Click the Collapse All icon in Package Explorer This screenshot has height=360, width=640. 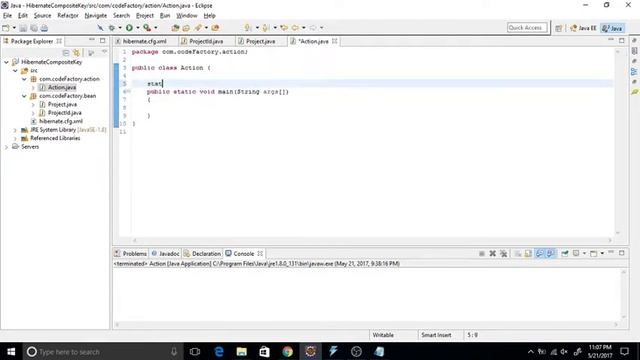pyautogui.click(x=66, y=53)
